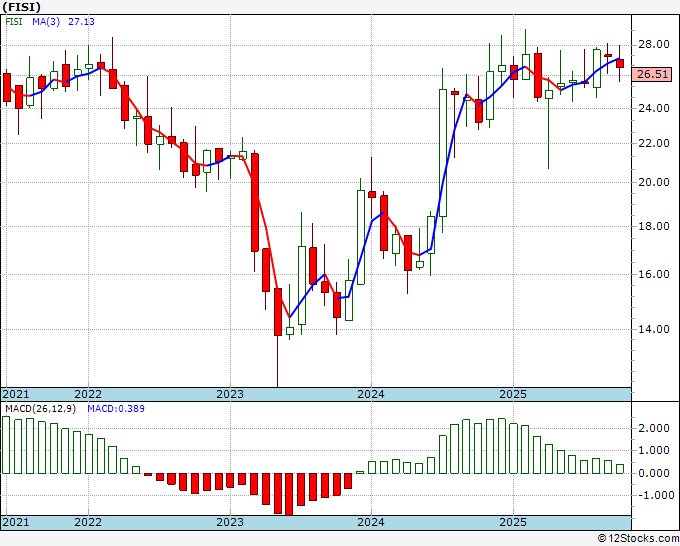Click the 0.000 MACD axis label
Image resolution: width=680 pixels, height=546 pixels.
654,473
